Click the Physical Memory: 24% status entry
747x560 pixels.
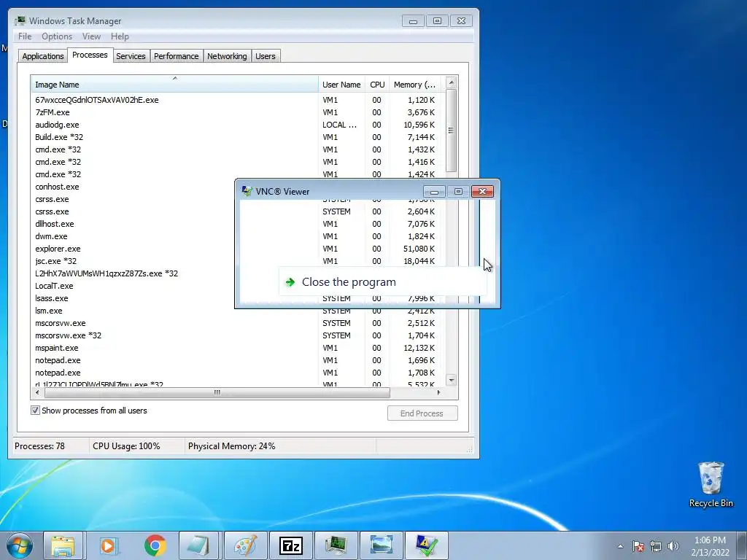tap(231, 446)
